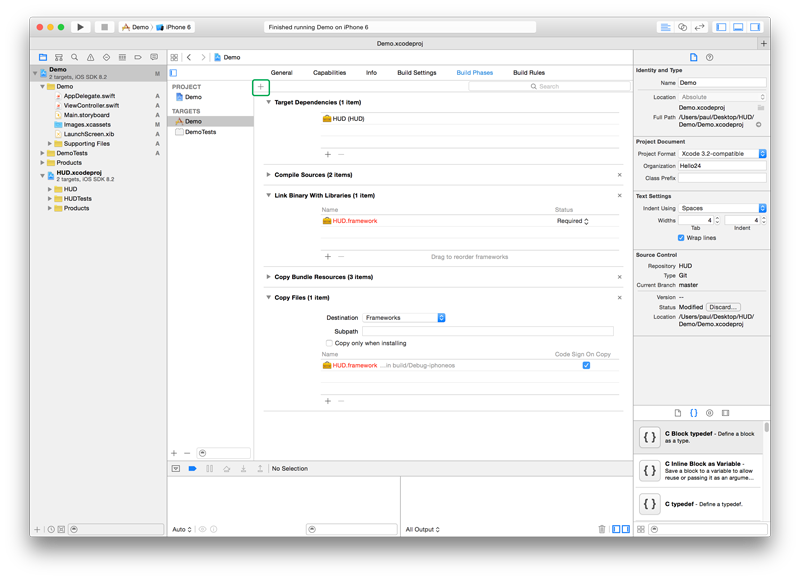Hide the Navigator pane

[721, 27]
